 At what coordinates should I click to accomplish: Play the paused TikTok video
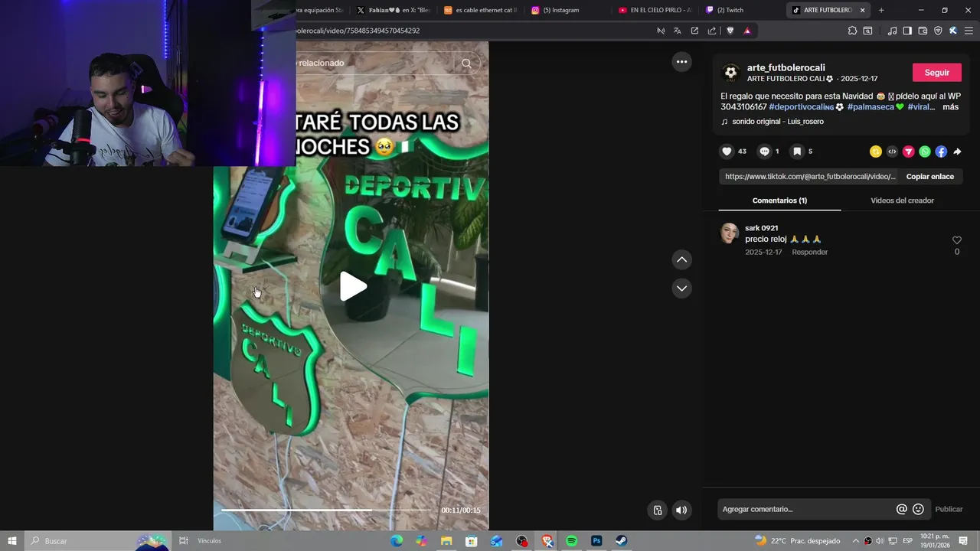pos(353,286)
